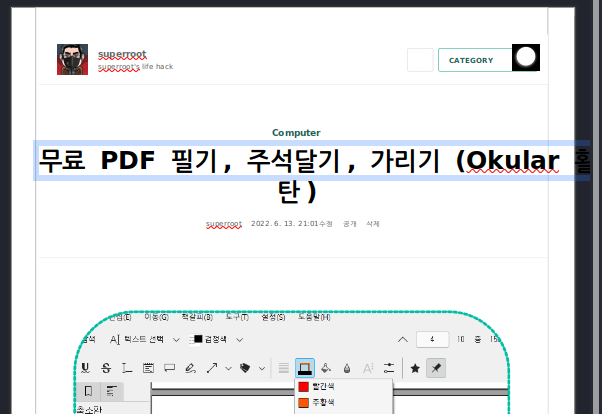The image size is (602, 414).
Task: Open the Computer category link
Action: coord(296,132)
